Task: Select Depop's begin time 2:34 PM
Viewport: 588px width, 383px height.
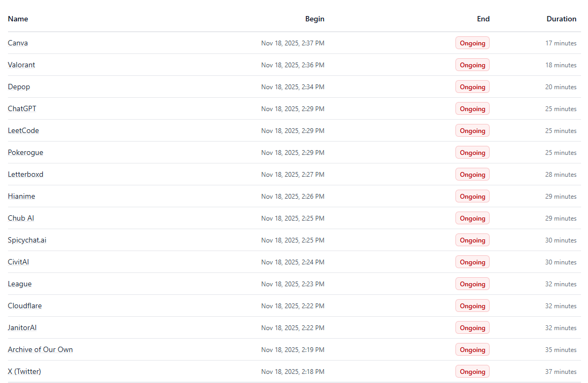Action: tap(293, 87)
